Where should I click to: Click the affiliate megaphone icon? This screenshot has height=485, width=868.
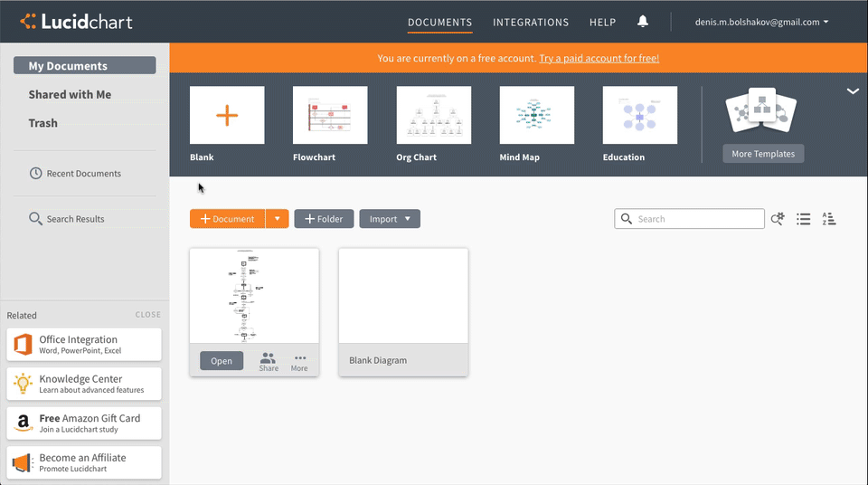tap(23, 462)
